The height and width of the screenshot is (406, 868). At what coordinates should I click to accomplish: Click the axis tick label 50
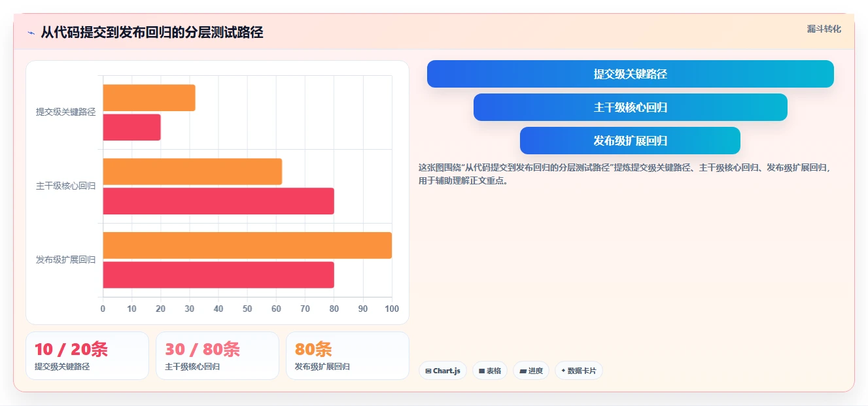pos(247,309)
